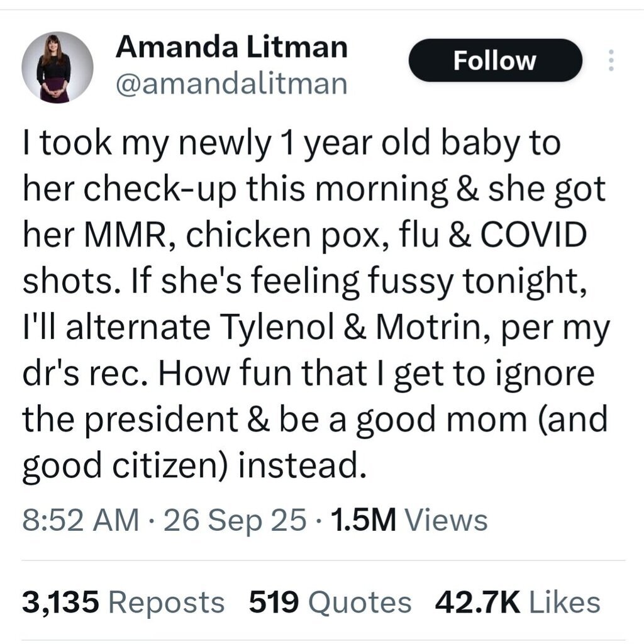Open the 519 Quotes list
The height and width of the screenshot is (644, 644).
[330, 602]
